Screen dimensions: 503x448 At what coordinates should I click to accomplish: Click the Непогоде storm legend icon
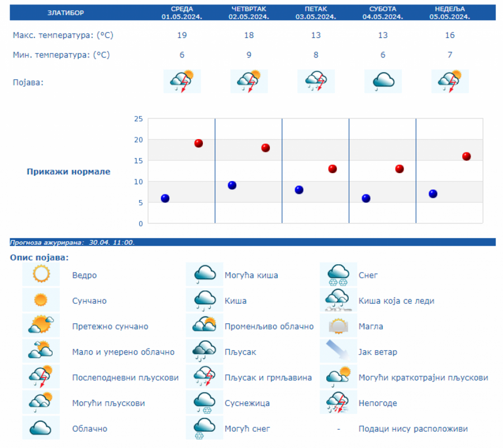pos(338,403)
